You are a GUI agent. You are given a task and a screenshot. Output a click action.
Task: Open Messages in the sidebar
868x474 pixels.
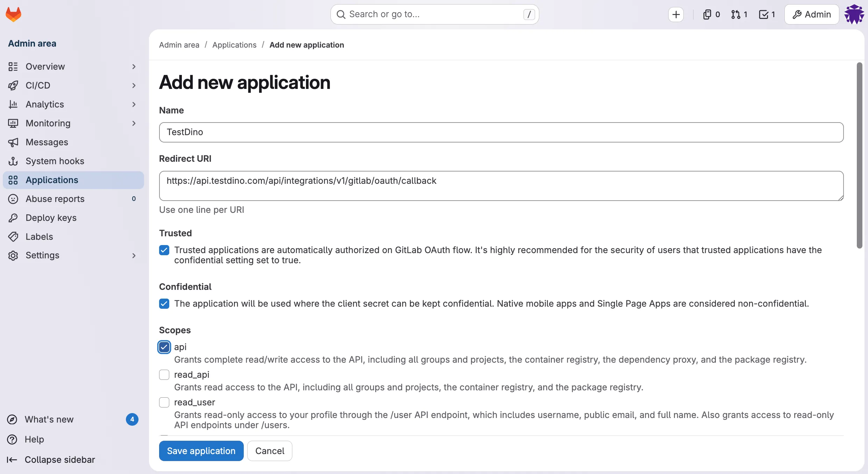pyautogui.click(x=47, y=142)
